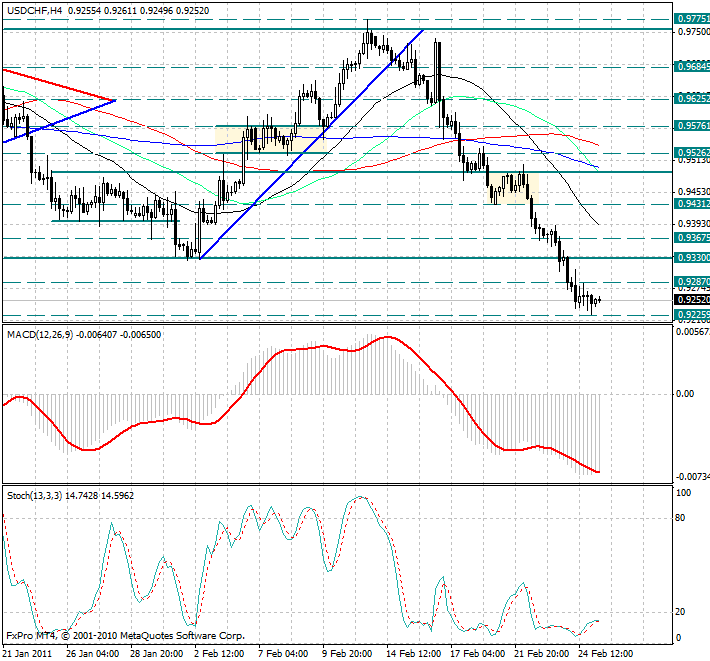The width and height of the screenshot is (710, 661).
Task: Click the 0.9393 price axis value
Action: click(x=694, y=224)
